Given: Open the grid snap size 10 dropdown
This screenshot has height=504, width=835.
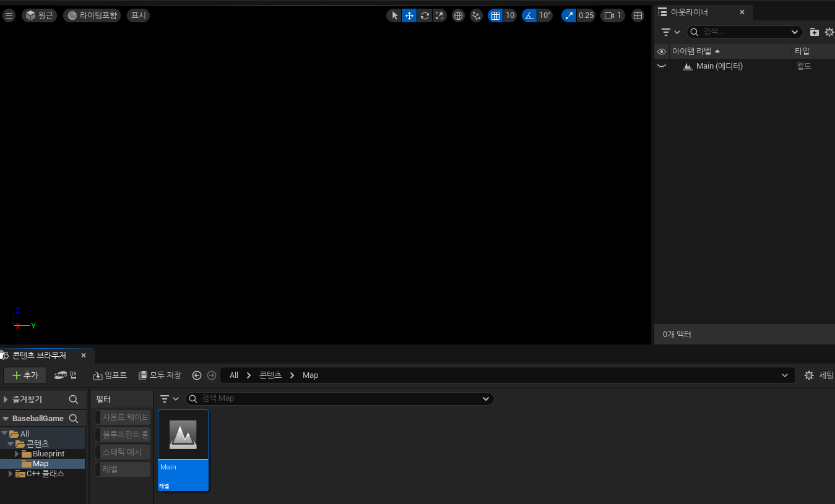Looking at the screenshot, I should coord(510,15).
